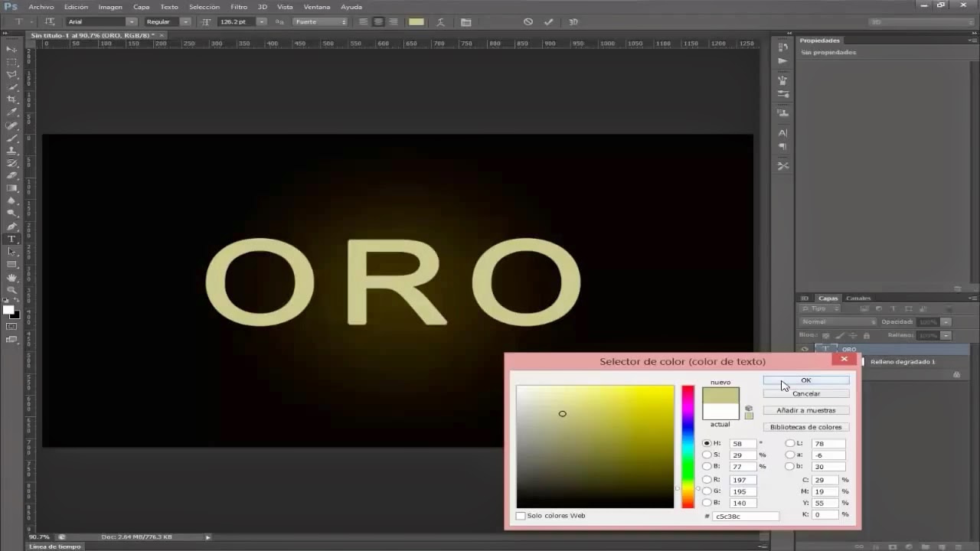The image size is (980, 551).
Task: Open the Tool Presets crossed-tools icon
Action: click(x=782, y=165)
